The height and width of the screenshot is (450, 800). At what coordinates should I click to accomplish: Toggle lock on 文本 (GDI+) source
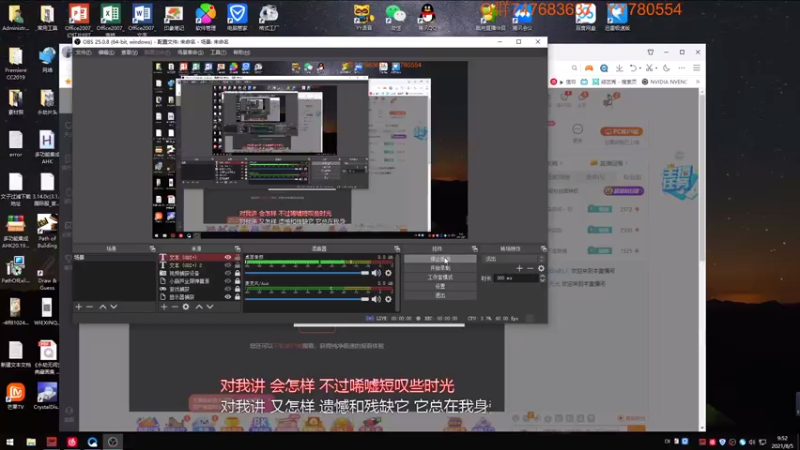click(237, 258)
